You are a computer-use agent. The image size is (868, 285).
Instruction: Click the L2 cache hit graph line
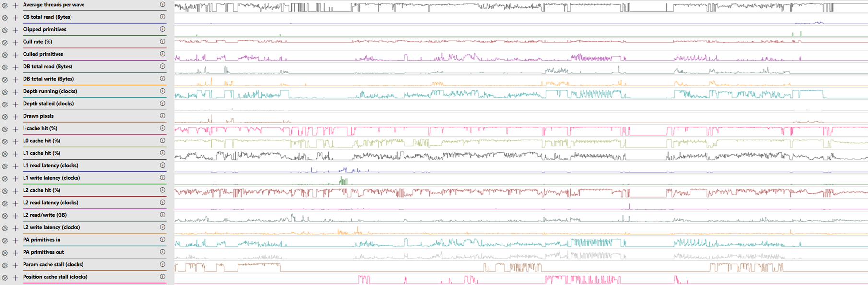tap(521, 192)
